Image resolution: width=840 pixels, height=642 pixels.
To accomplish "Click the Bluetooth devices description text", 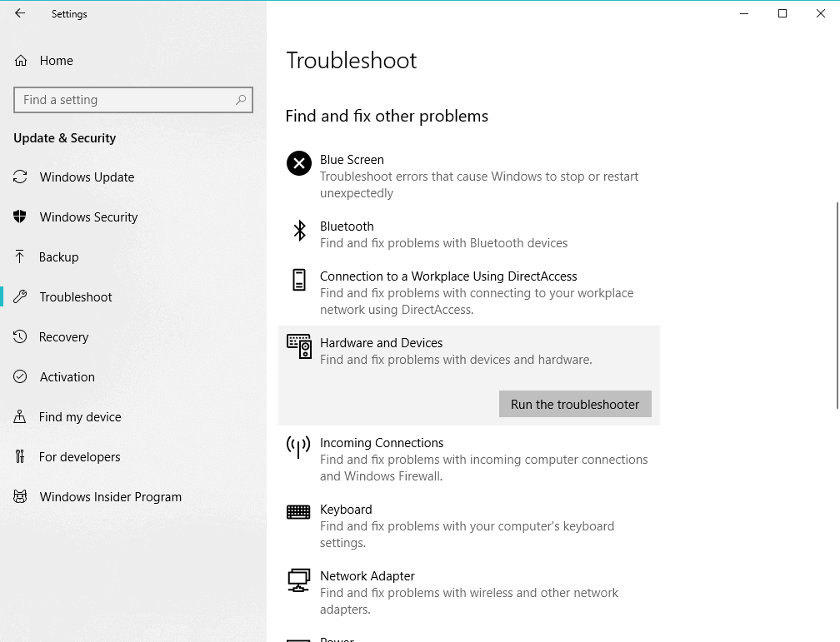I will click(443, 243).
